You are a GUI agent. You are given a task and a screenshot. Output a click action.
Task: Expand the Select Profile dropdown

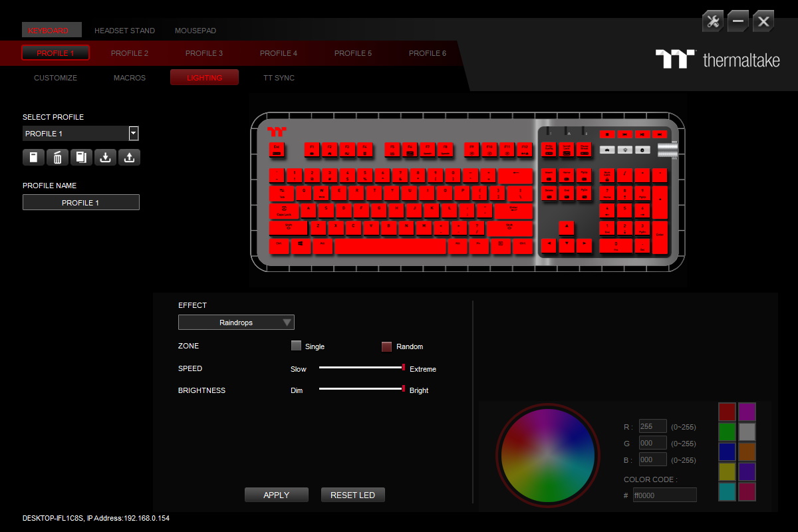(134, 134)
